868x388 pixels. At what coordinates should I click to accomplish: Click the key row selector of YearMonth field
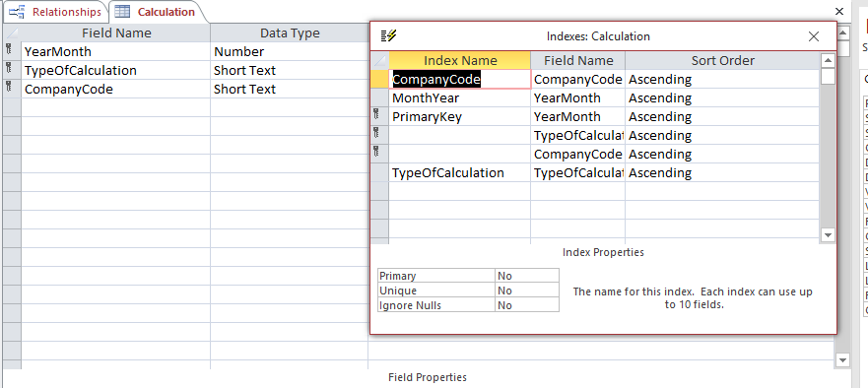pyautogui.click(x=12, y=51)
